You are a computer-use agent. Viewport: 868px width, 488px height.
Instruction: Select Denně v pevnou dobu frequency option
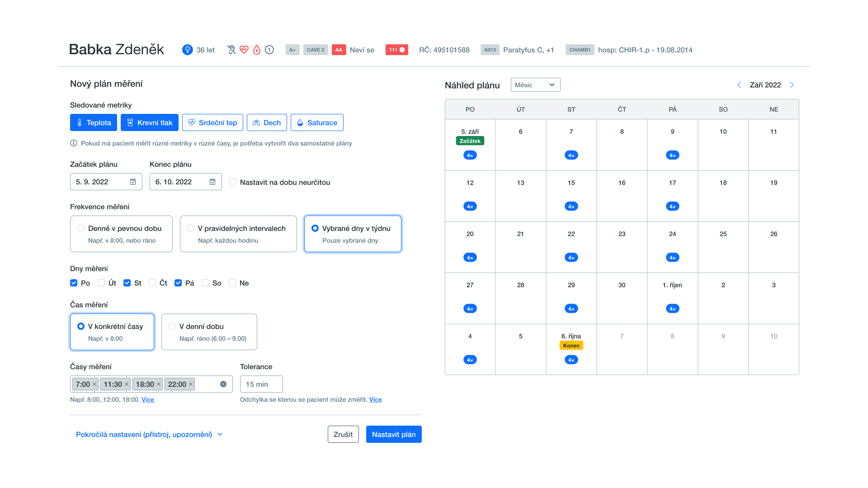[x=121, y=234]
